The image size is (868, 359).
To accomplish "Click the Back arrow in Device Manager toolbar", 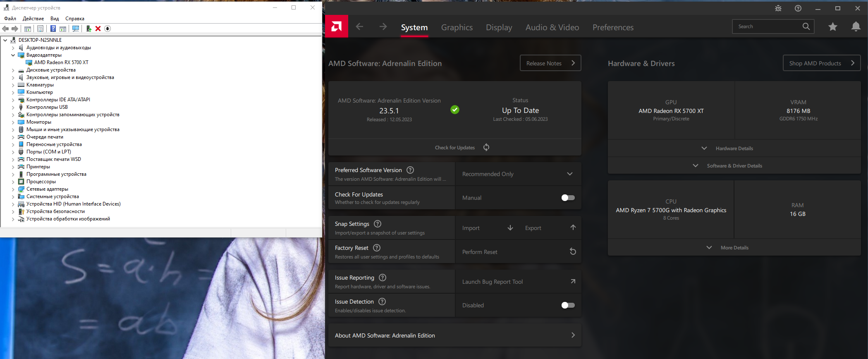I will click(x=5, y=29).
